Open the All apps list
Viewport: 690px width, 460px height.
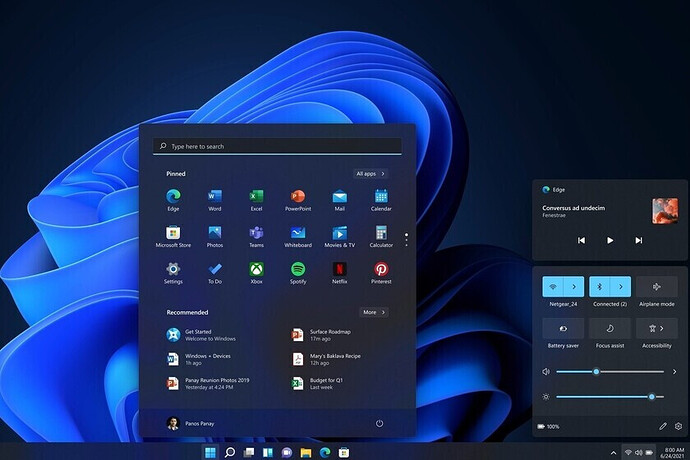(371, 174)
